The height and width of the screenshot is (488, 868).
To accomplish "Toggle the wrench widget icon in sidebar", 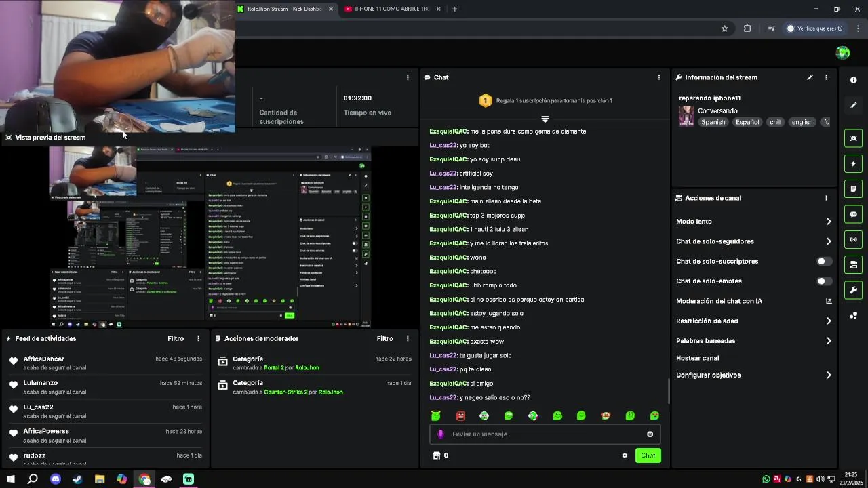I will (853, 290).
